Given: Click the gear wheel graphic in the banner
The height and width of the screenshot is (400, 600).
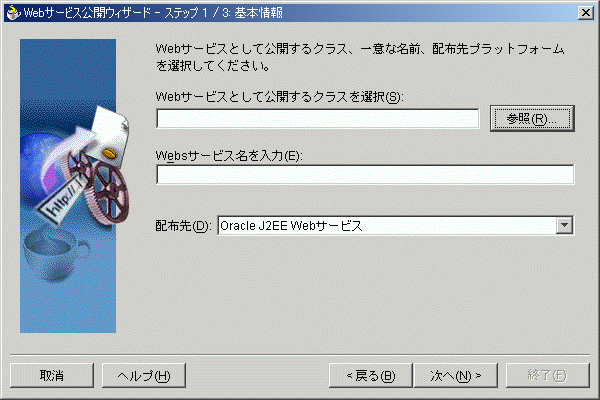Looking at the screenshot, I should point(110,193).
